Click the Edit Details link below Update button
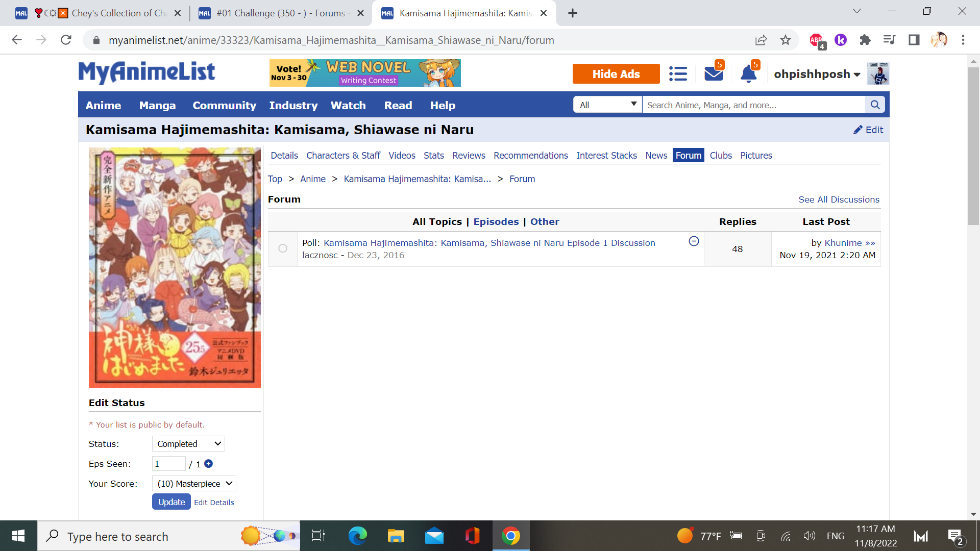 click(x=213, y=501)
